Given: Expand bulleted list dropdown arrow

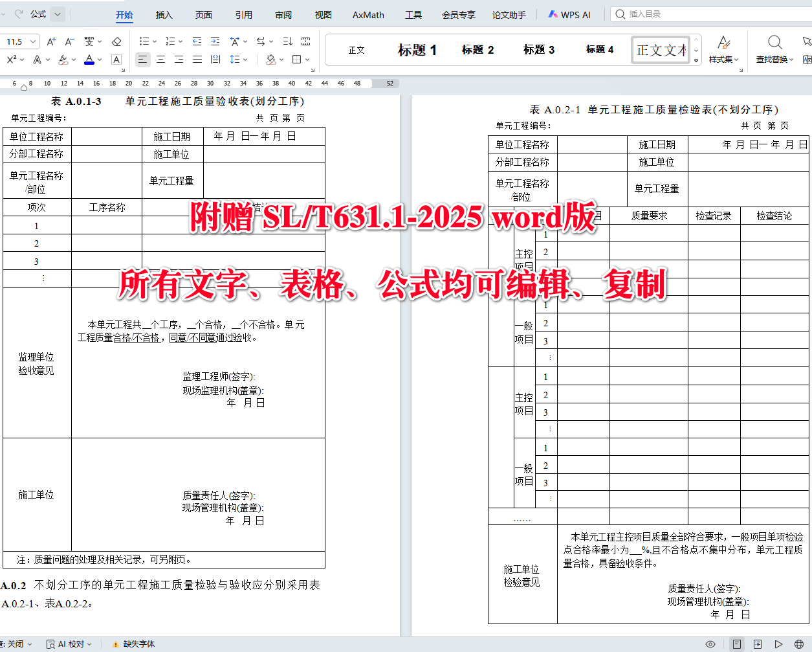Looking at the screenshot, I should (155, 41).
